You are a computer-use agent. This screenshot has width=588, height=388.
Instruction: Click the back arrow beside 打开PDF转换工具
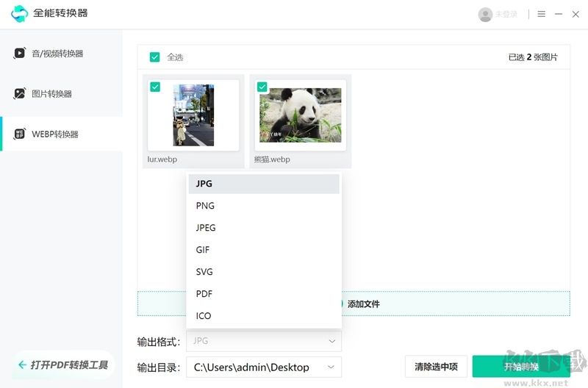point(22,364)
